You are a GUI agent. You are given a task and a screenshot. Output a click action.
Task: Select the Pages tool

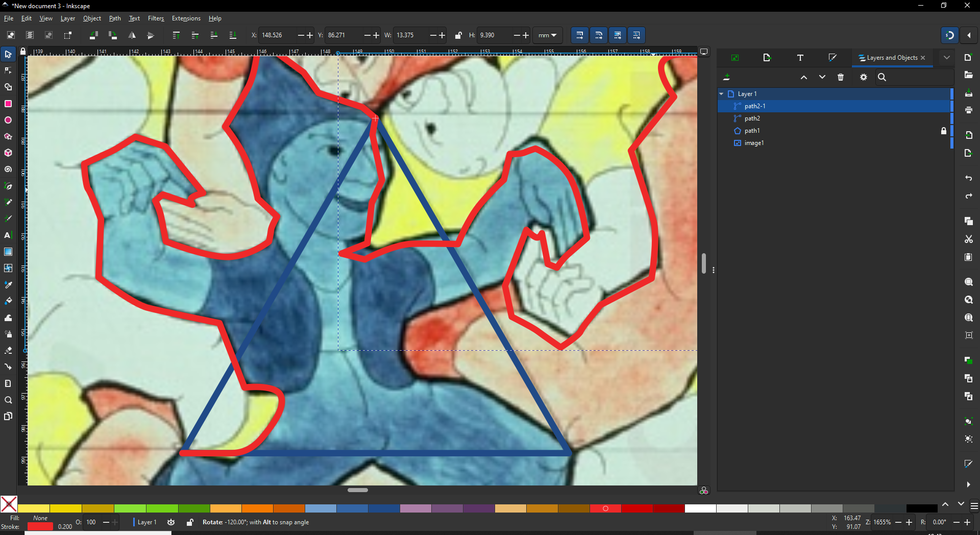tap(8, 416)
